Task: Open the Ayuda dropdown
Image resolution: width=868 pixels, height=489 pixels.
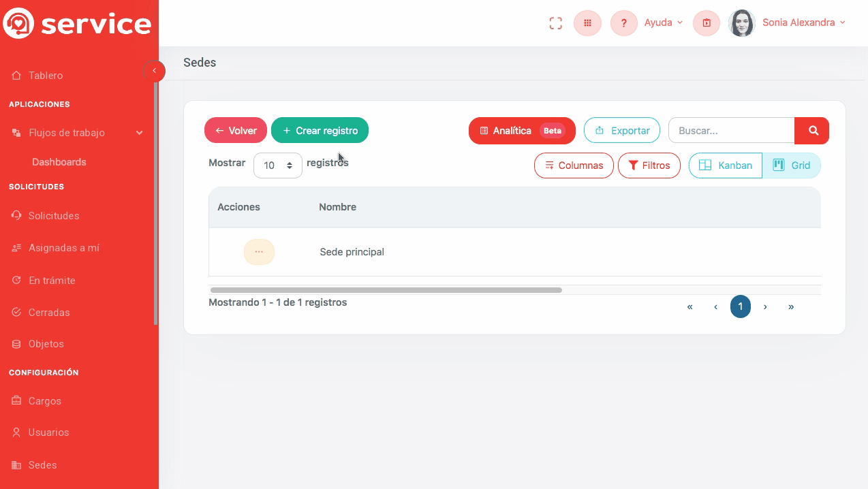Action: click(x=663, y=23)
